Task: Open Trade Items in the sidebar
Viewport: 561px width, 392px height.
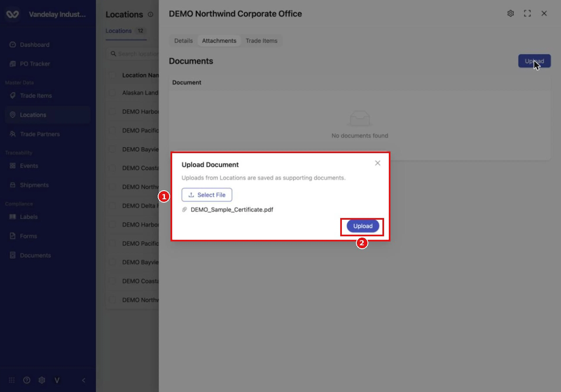Action: point(48,96)
